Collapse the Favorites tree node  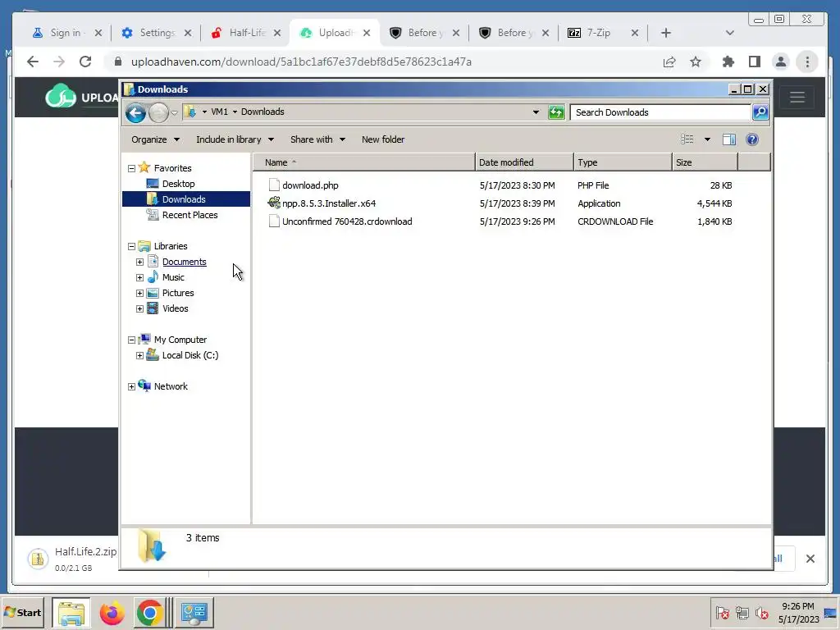click(131, 168)
